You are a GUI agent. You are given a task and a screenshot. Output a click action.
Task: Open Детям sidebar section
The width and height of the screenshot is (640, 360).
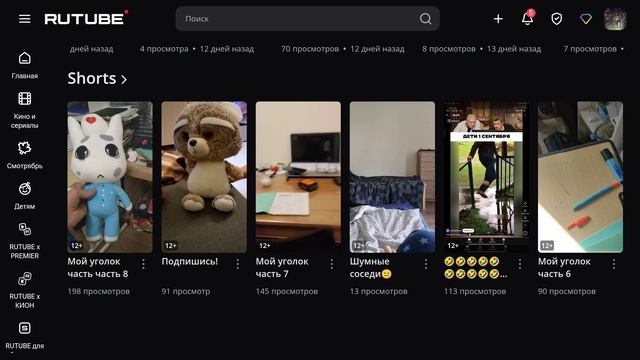click(24, 196)
